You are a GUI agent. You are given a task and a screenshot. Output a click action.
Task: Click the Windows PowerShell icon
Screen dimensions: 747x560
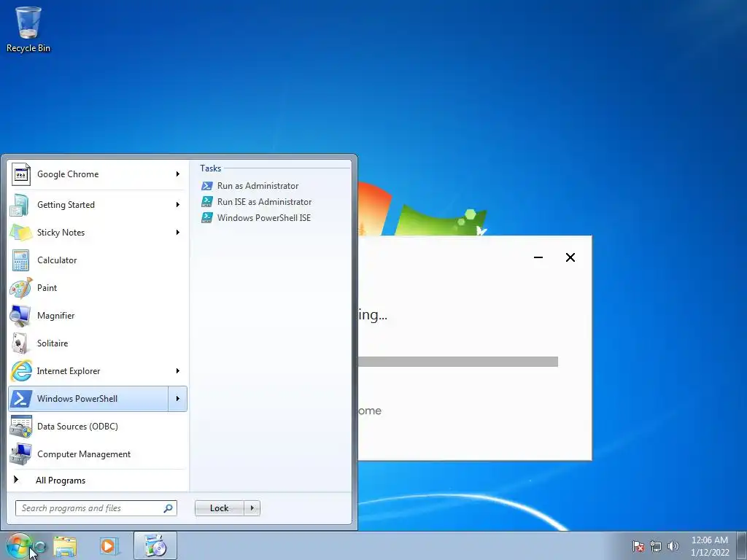tap(21, 399)
